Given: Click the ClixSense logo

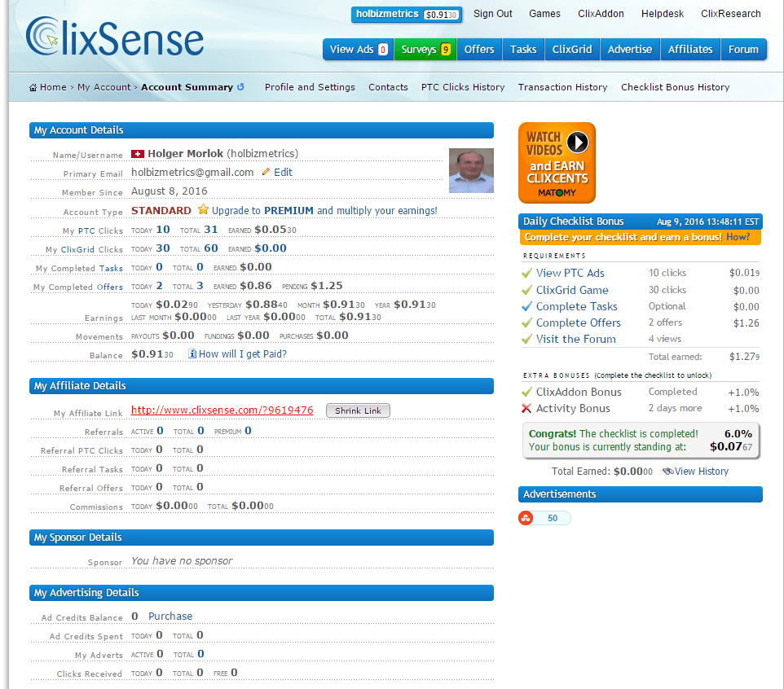Looking at the screenshot, I should (115, 37).
